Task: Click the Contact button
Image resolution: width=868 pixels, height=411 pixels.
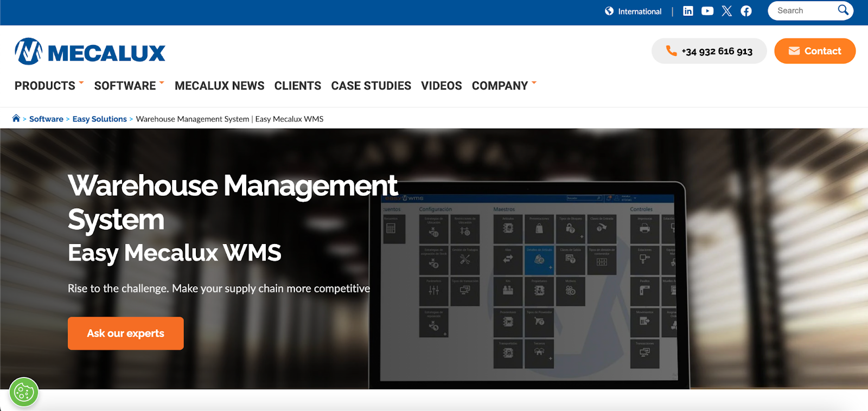Action: tap(815, 51)
